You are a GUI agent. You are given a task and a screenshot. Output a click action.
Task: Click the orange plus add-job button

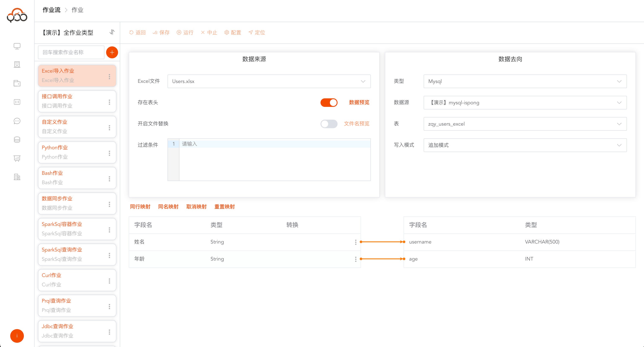tap(112, 52)
